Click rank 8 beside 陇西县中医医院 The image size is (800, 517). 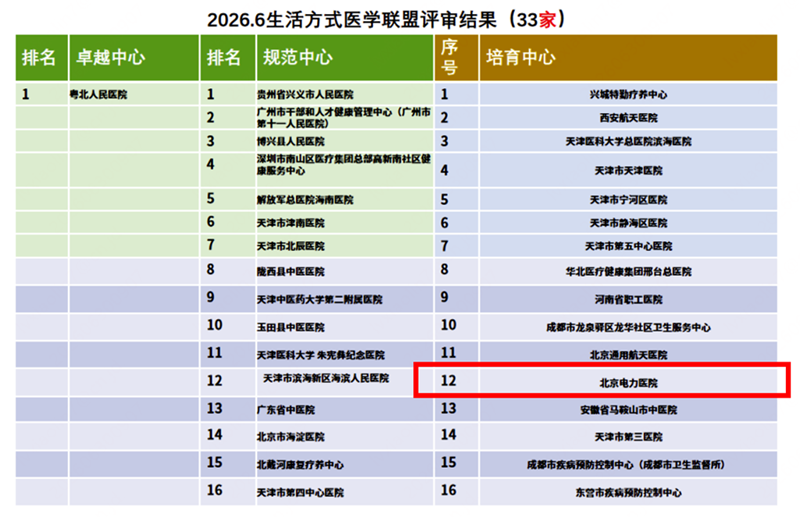click(x=210, y=269)
